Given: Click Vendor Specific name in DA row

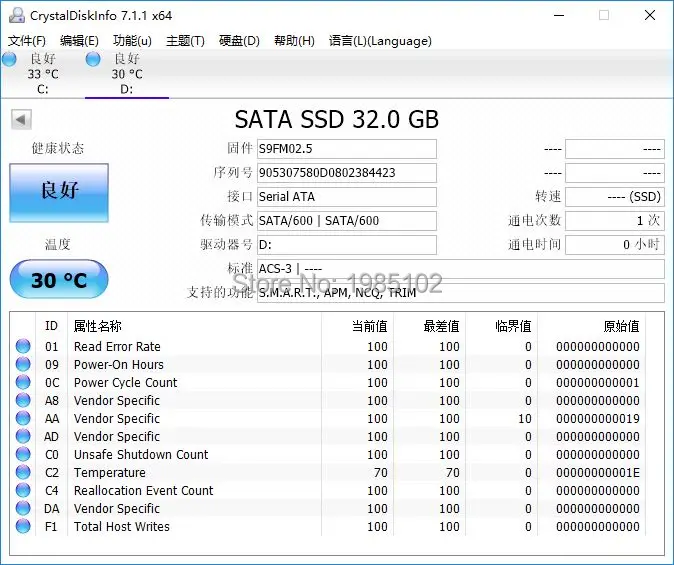Looking at the screenshot, I should tap(116, 508).
